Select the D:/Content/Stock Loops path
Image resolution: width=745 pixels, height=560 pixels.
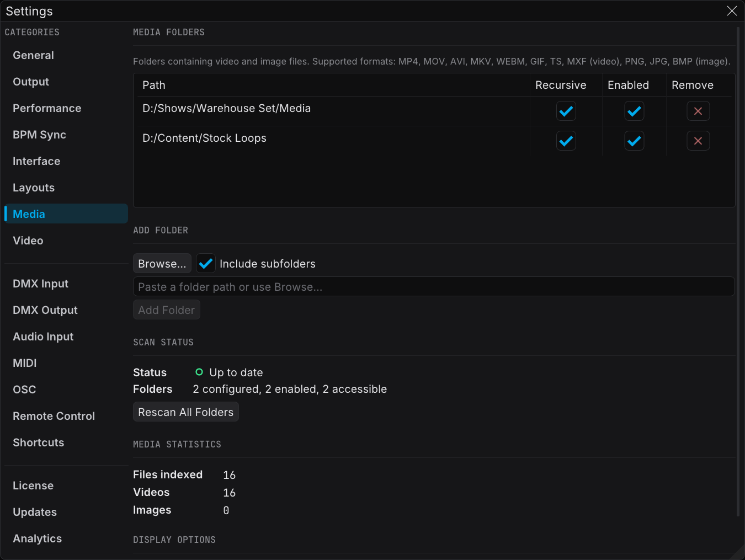(x=204, y=138)
